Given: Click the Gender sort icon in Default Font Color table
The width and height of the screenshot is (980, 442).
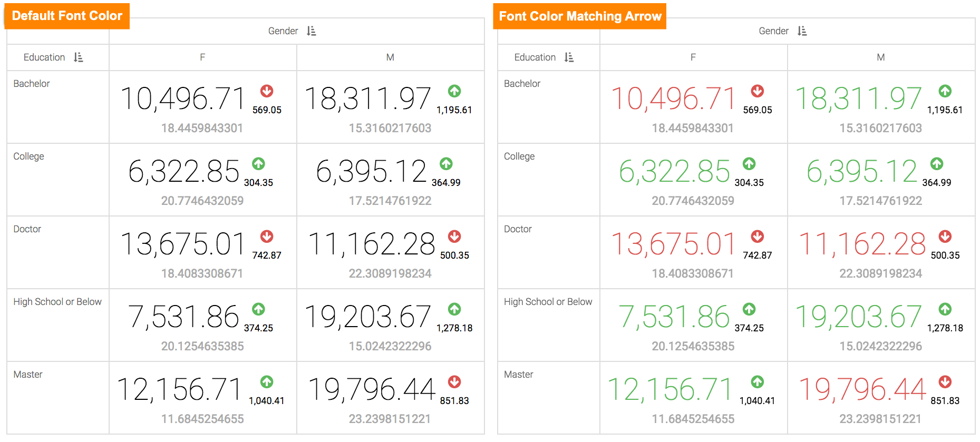Looking at the screenshot, I should click(312, 31).
